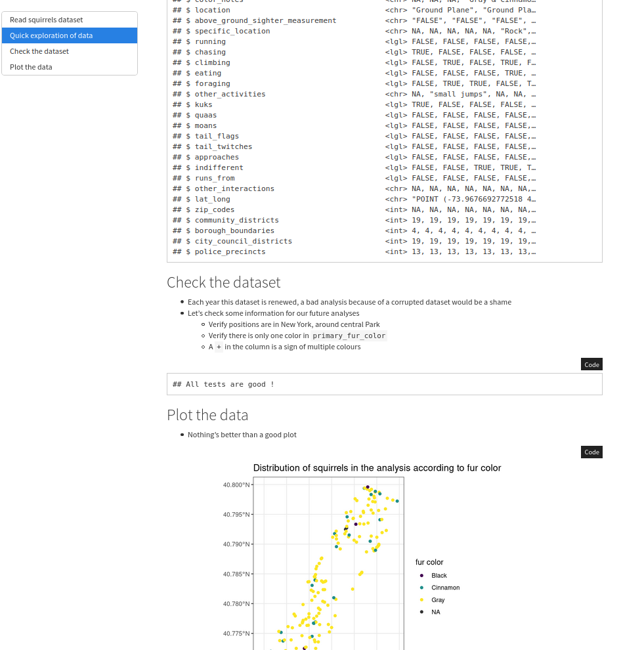Click the '$ runs_from' output row
The image size is (644, 650).
354,178
